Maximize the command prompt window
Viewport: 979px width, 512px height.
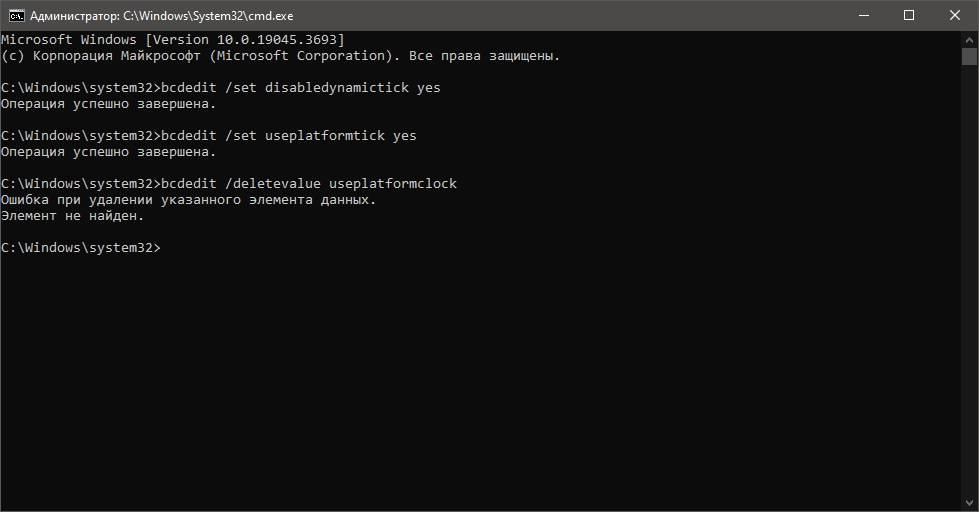coord(909,16)
